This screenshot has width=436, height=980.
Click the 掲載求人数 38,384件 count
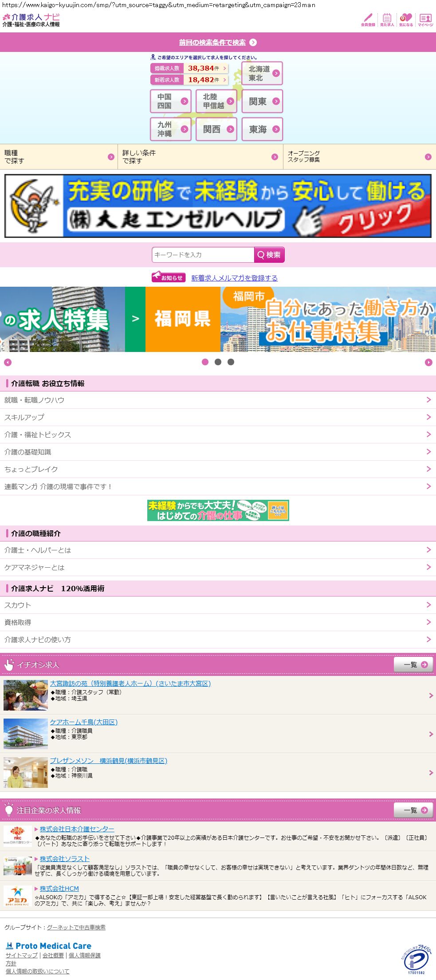coord(189,68)
